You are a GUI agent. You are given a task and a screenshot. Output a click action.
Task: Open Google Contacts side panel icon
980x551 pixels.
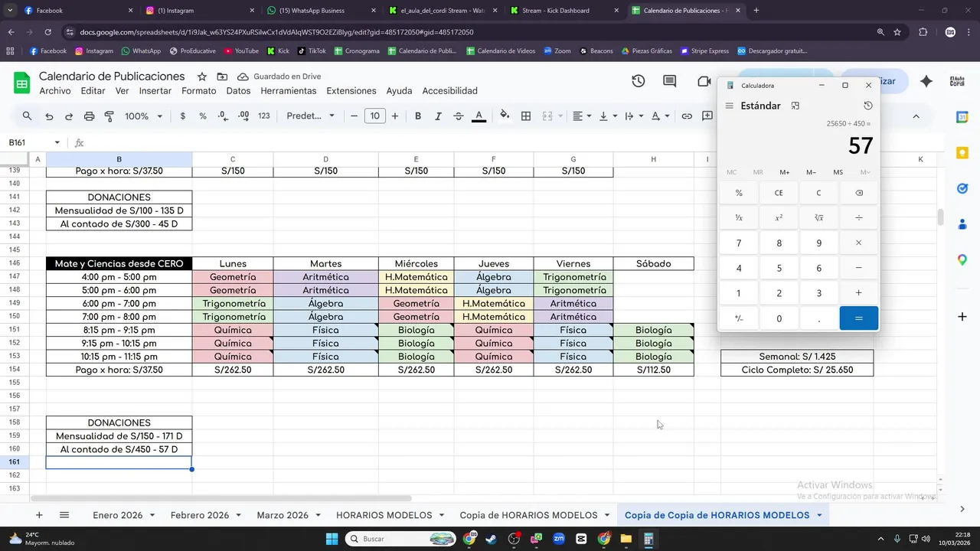click(x=962, y=224)
